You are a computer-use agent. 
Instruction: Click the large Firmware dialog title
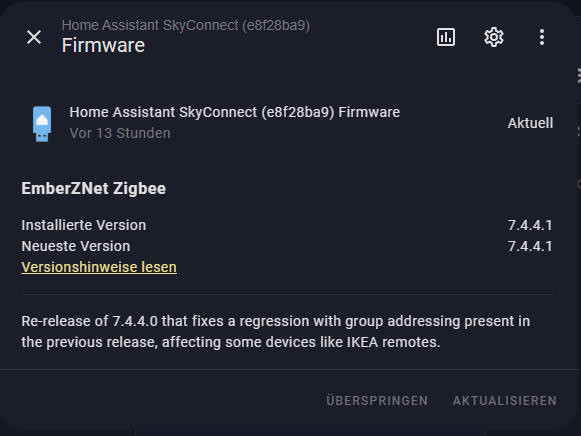pos(103,46)
